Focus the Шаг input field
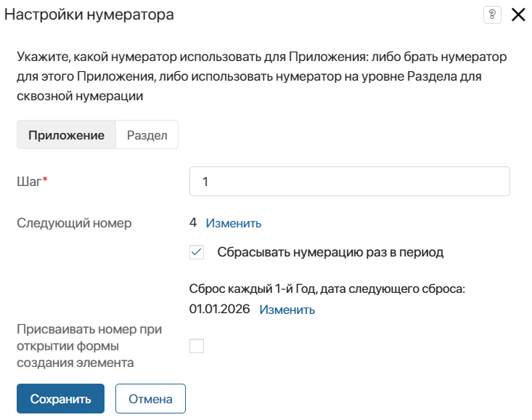This screenshot has width=532, height=420. point(349,181)
